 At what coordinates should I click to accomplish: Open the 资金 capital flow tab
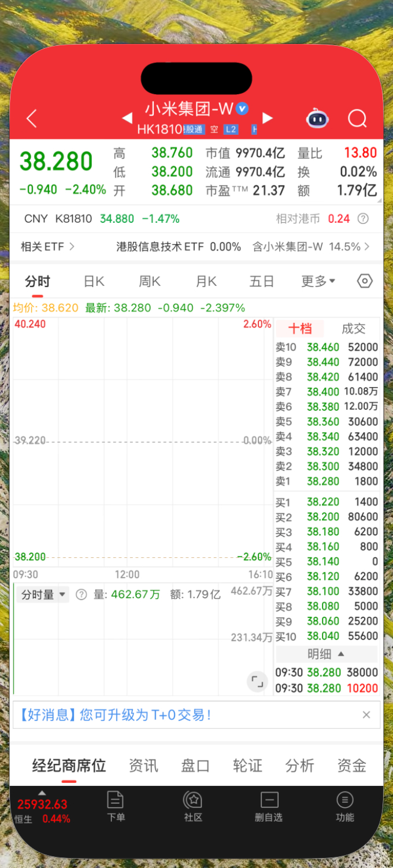[351, 766]
